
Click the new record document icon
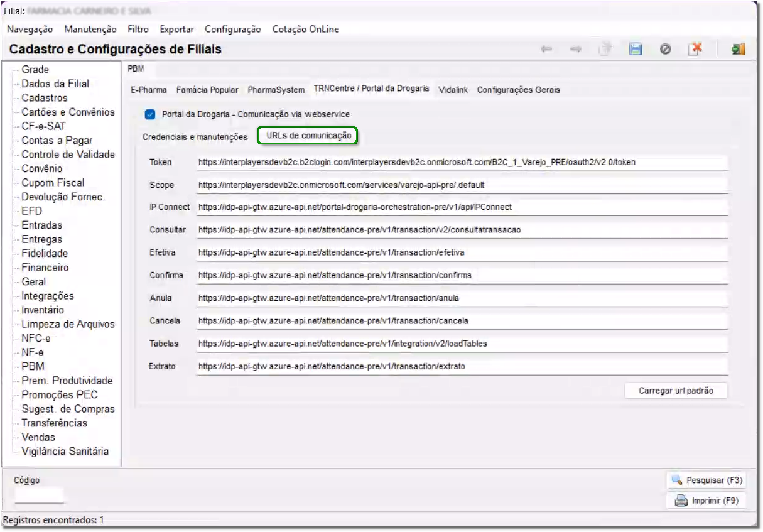coord(605,50)
